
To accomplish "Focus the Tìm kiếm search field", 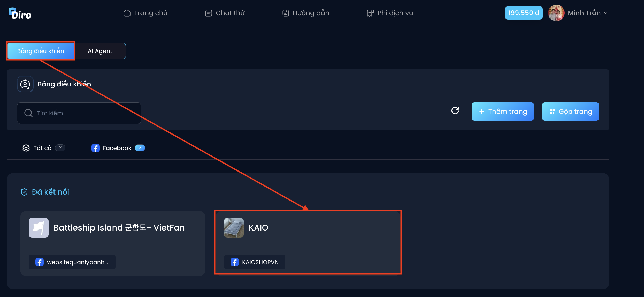I will (x=79, y=113).
